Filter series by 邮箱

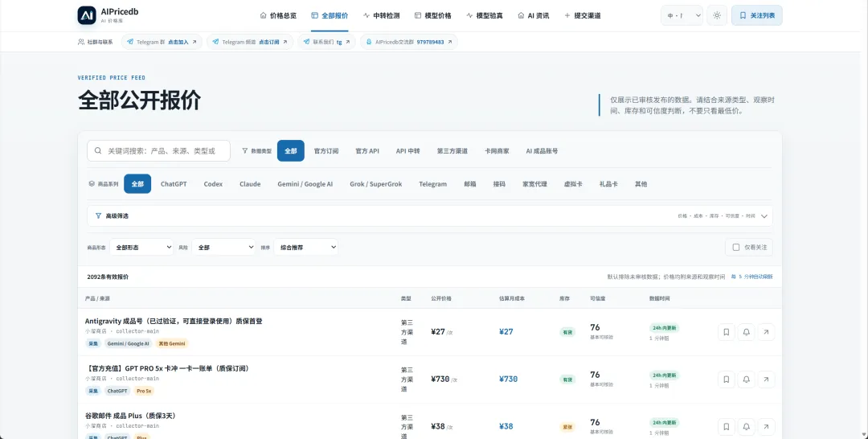coord(470,184)
